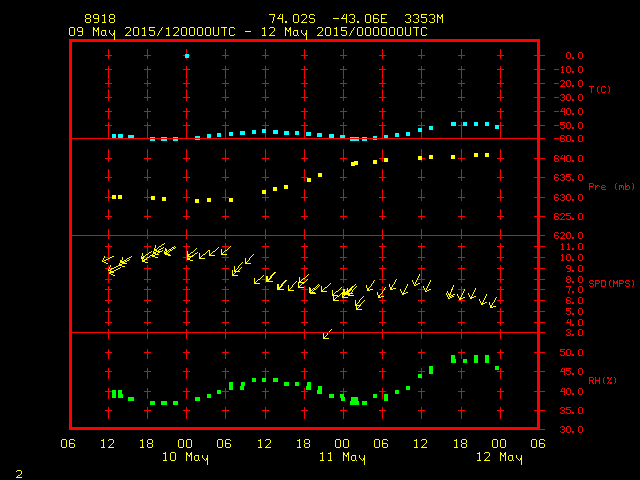The height and width of the screenshot is (480, 640).
Task: Click the 11 May date label
Action: coord(342,457)
